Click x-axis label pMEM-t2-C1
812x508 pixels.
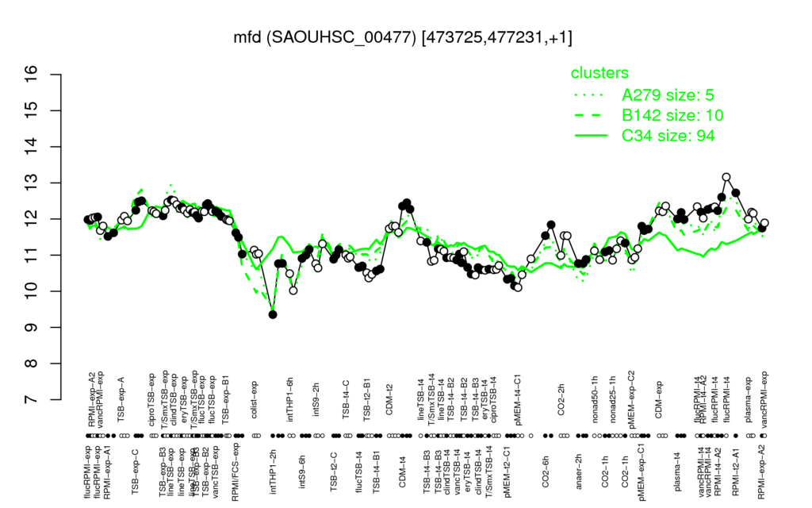[x=508, y=473]
